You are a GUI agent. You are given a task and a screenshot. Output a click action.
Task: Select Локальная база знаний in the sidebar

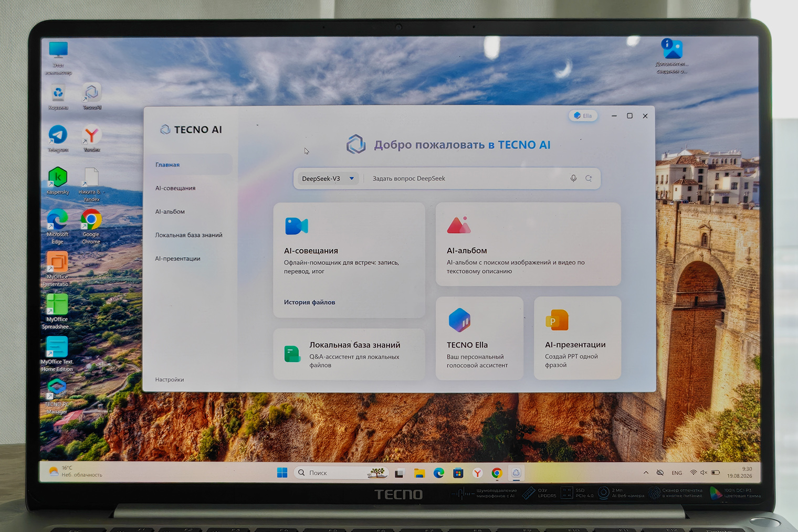(x=190, y=235)
